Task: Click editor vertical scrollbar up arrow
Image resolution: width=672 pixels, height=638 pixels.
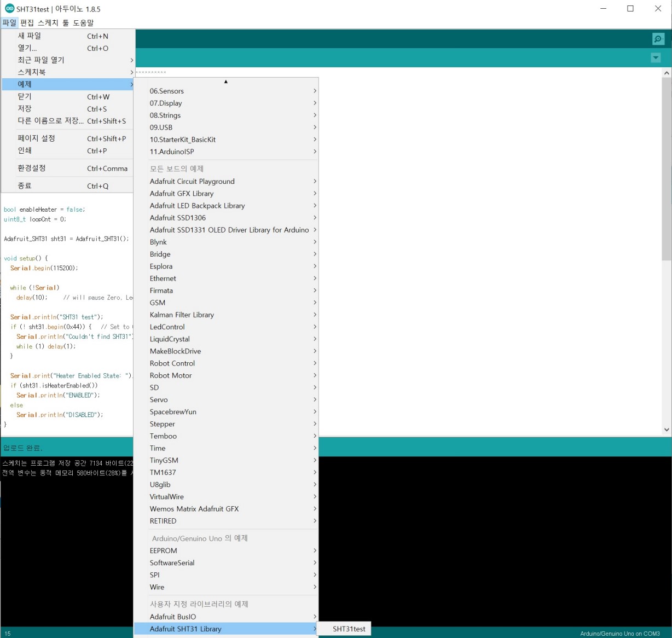Action: (x=667, y=73)
